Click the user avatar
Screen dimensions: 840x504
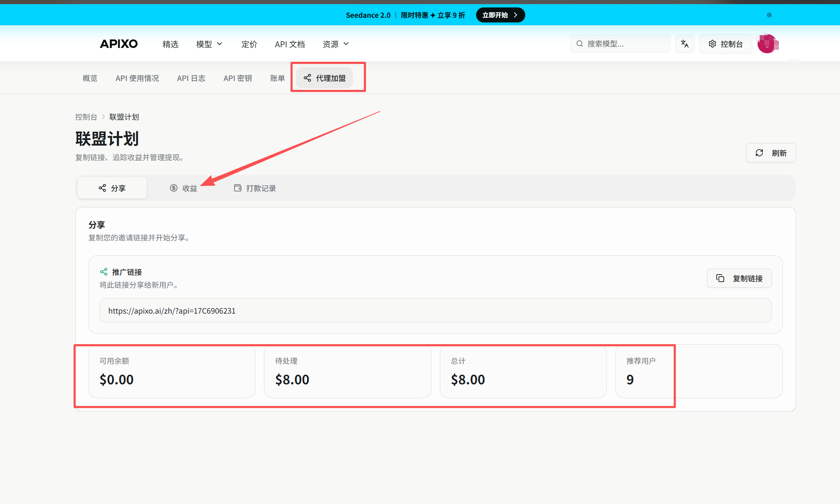tap(768, 44)
